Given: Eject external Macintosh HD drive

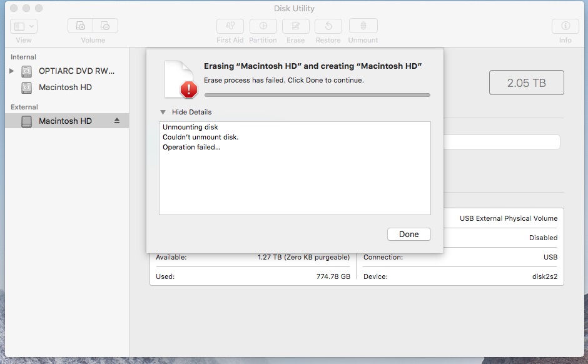Looking at the screenshot, I should 117,121.
